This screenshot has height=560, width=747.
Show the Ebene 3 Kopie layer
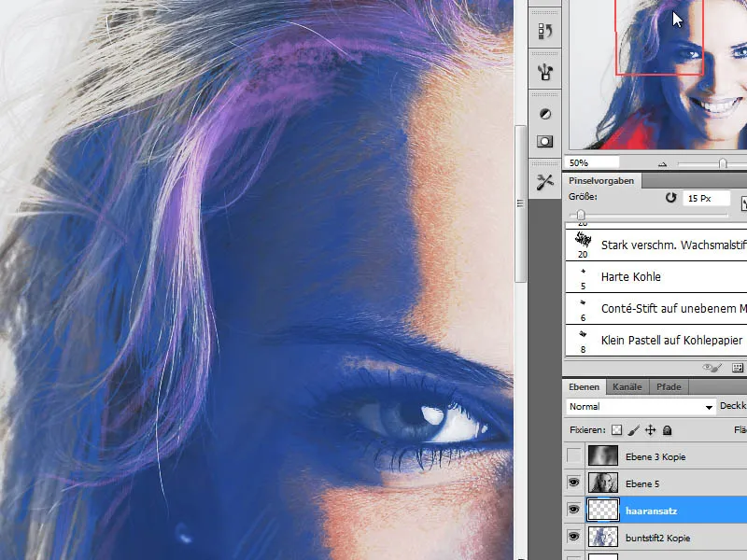point(573,456)
